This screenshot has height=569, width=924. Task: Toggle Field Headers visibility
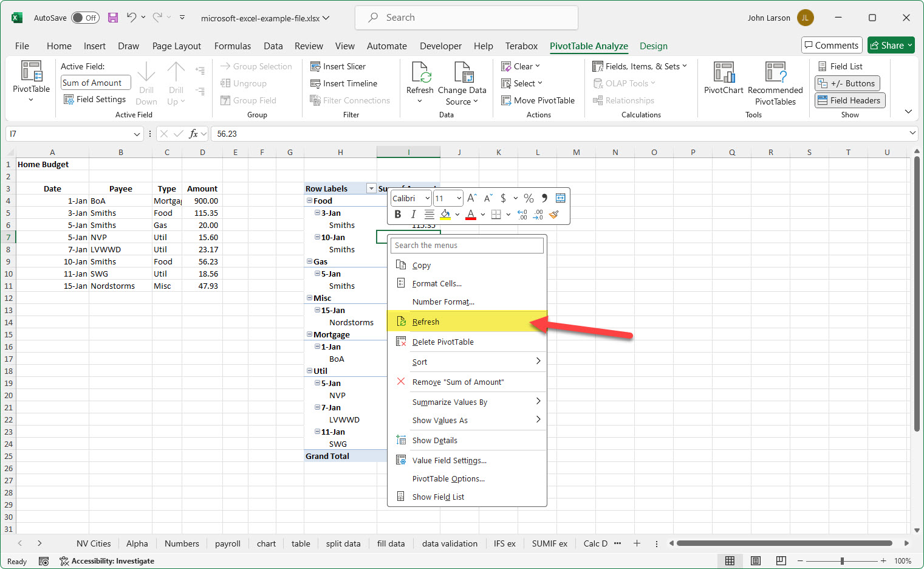[x=849, y=100]
